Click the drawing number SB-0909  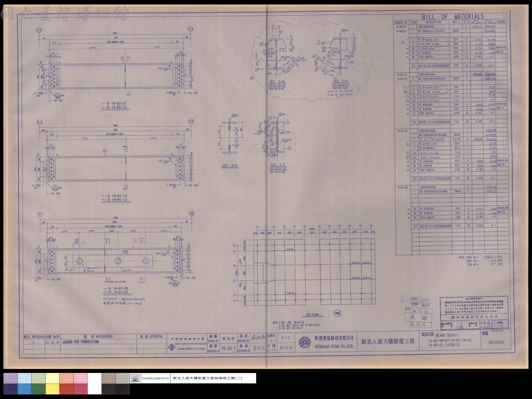496,342
